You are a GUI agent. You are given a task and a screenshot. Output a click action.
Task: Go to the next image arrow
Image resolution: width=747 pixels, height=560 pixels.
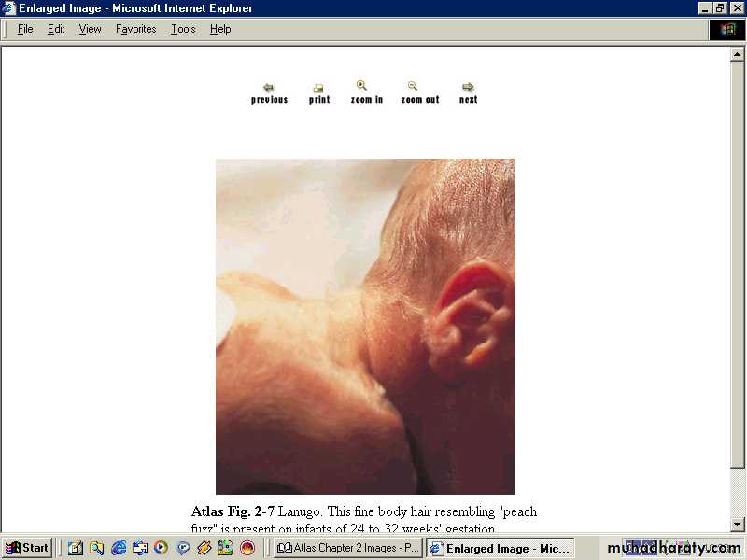coord(468,88)
